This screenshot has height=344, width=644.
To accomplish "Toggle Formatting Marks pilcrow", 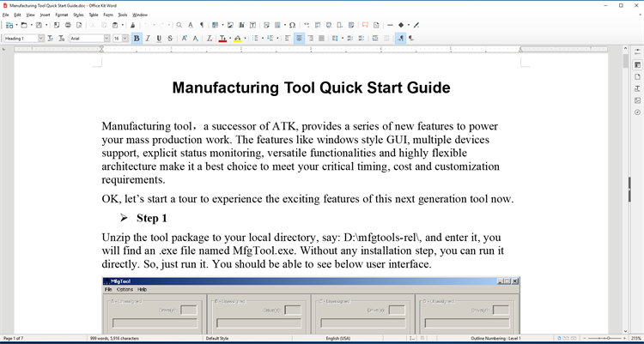I will 202,25.
